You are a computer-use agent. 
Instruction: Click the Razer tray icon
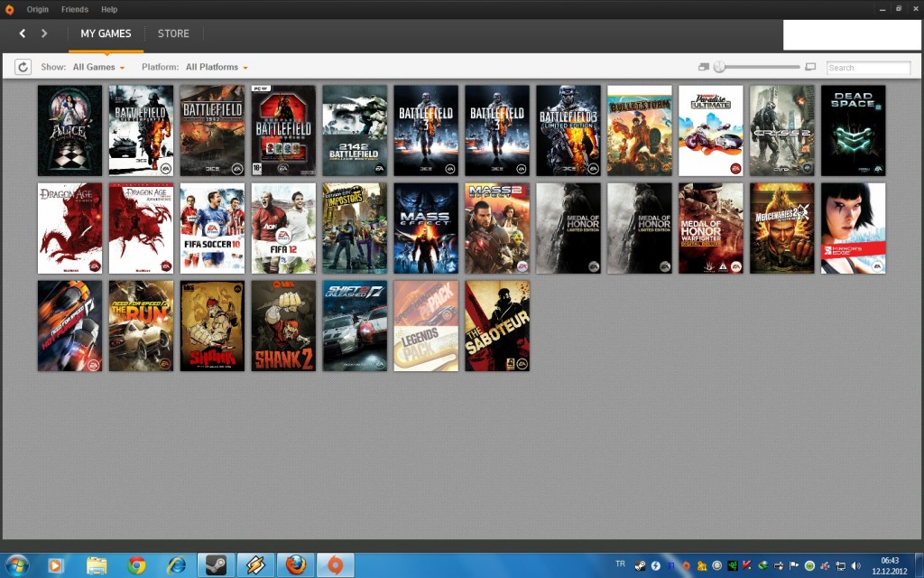(x=733, y=566)
